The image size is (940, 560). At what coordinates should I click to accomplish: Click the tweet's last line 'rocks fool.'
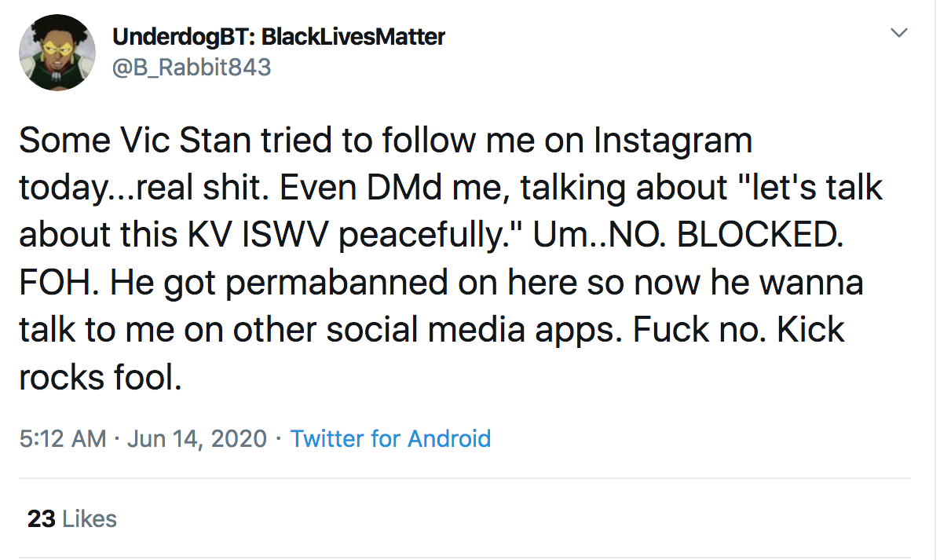pyautogui.click(x=100, y=378)
